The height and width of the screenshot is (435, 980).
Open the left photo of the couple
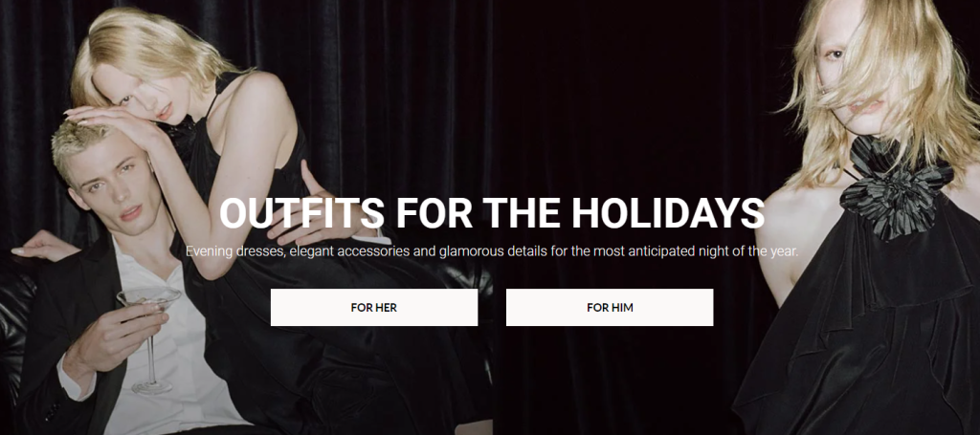point(246,217)
